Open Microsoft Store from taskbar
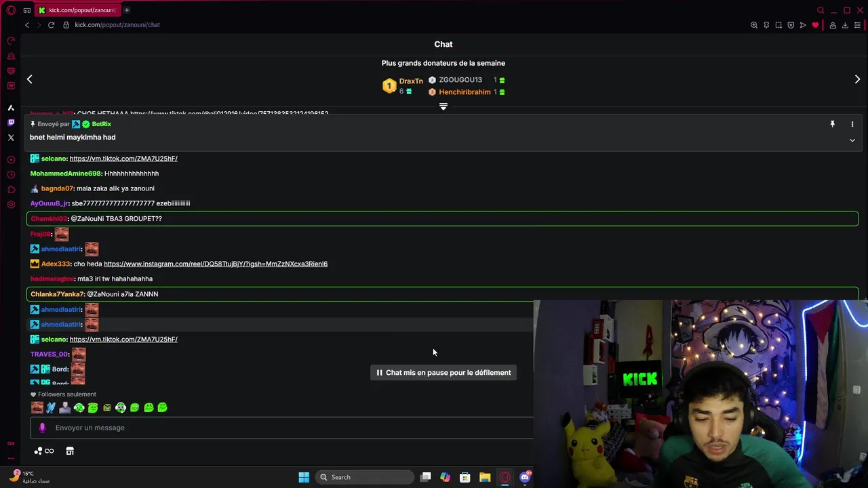The width and height of the screenshot is (868, 488). [x=465, y=477]
